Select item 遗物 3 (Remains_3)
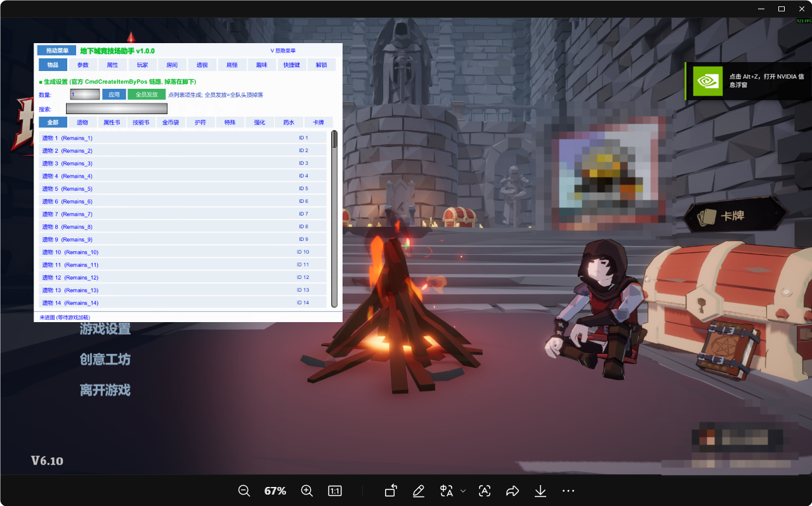The width and height of the screenshot is (812, 506). tap(183, 163)
